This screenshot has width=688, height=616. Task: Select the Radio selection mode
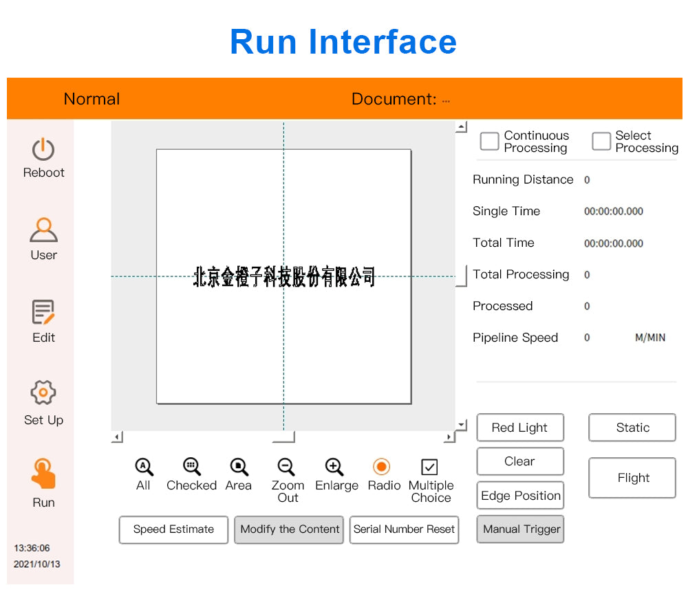click(381, 467)
